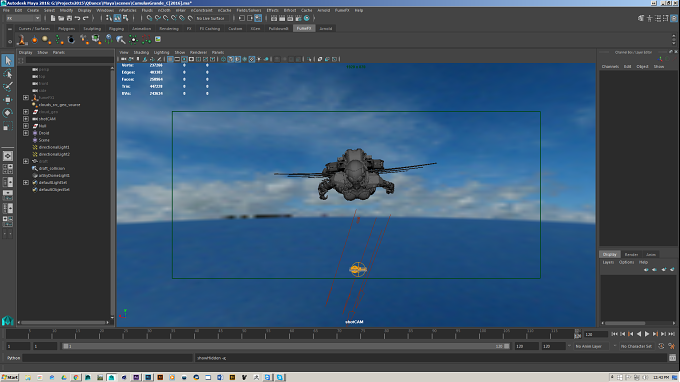Open the No Anim Layer dropdown

coord(592,346)
